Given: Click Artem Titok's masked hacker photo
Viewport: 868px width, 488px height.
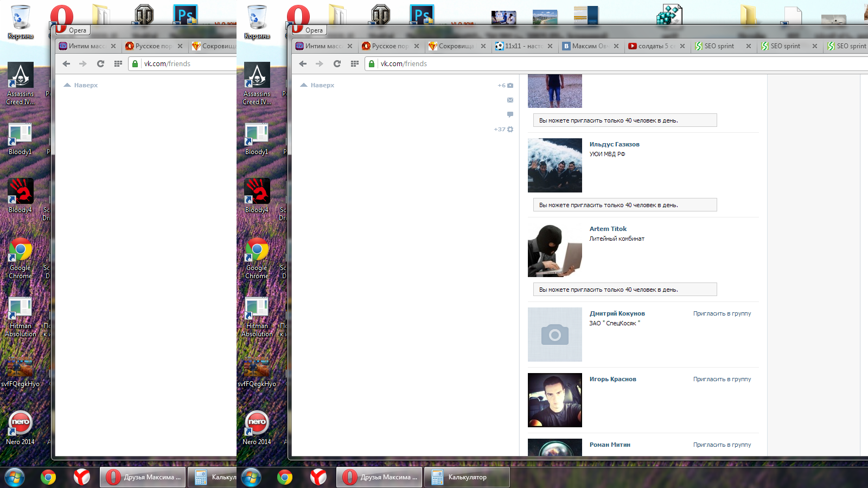Looking at the screenshot, I should pos(554,250).
